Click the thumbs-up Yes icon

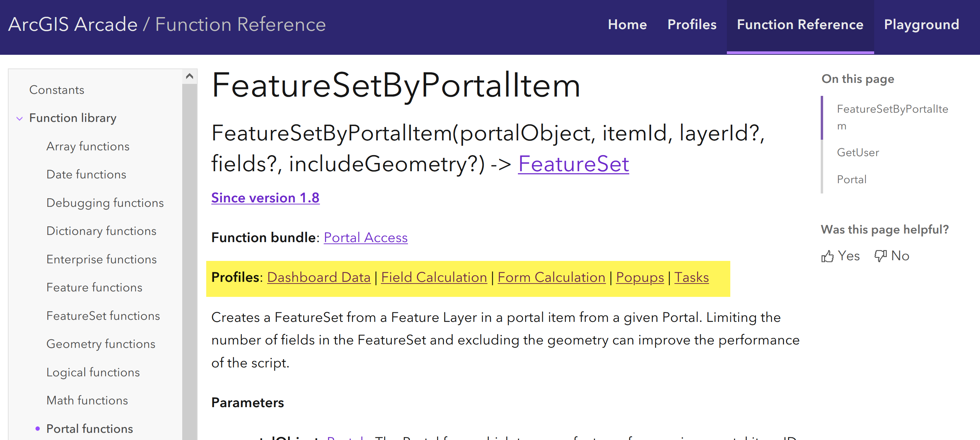click(828, 256)
